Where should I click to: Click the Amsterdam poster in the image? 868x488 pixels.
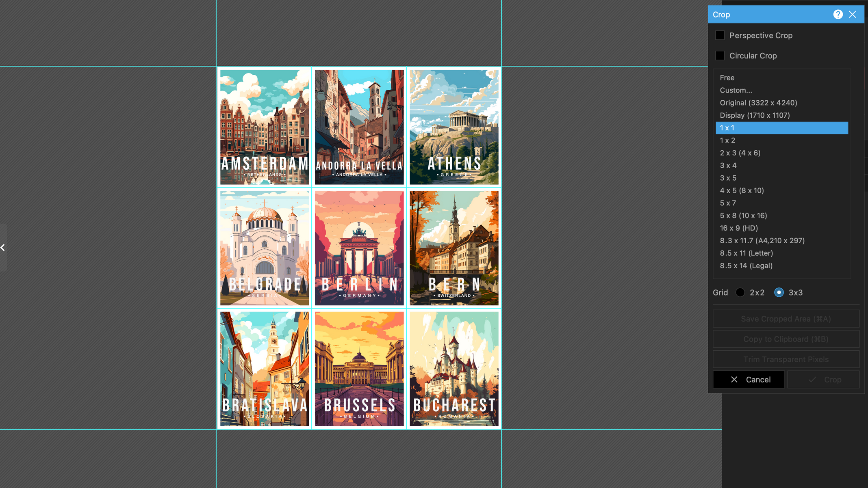[265, 127]
